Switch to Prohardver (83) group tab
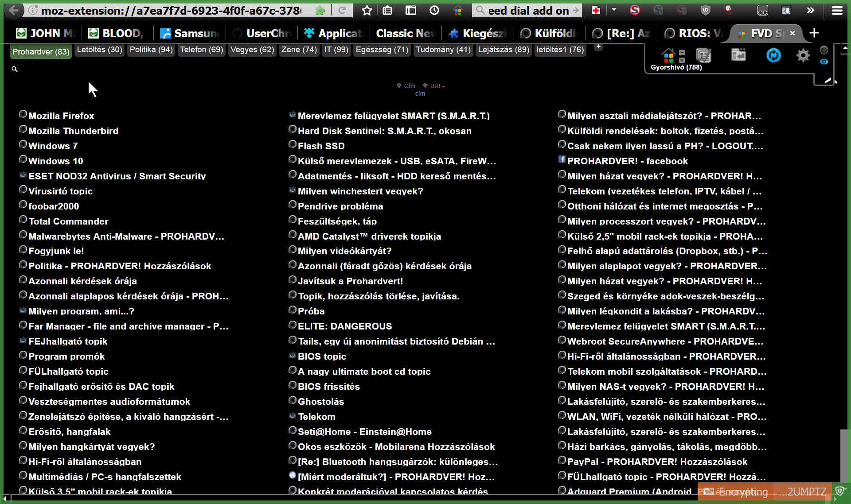Image resolution: width=851 pixels, height=504 pixels. pyautogui.click(x=41, y=52)
